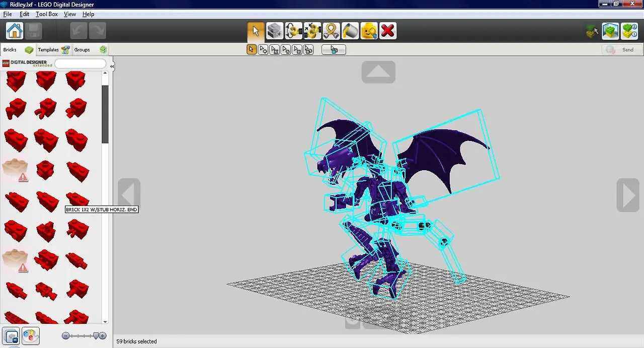Click the Invert selection button
The height and width of the screenshot is (348, 644).
334,49
